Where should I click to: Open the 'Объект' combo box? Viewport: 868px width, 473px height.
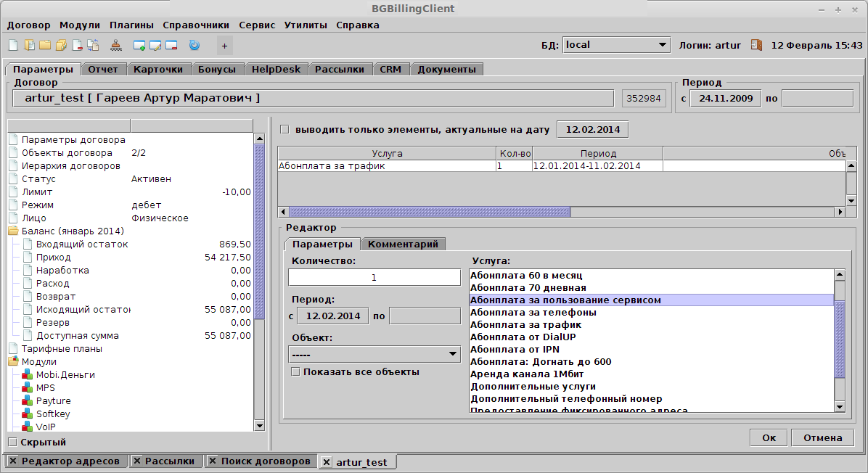374,354
